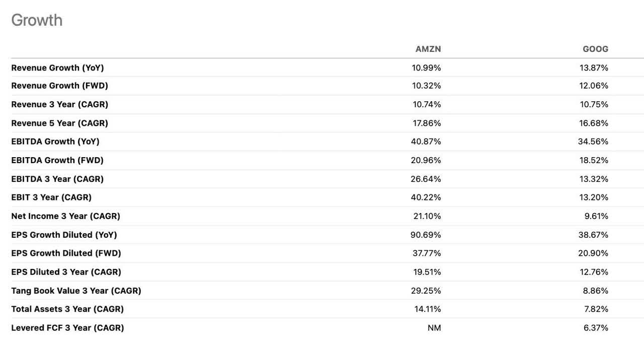Click the Revenue Growth (YoY) row label

[x=57, y=67]
